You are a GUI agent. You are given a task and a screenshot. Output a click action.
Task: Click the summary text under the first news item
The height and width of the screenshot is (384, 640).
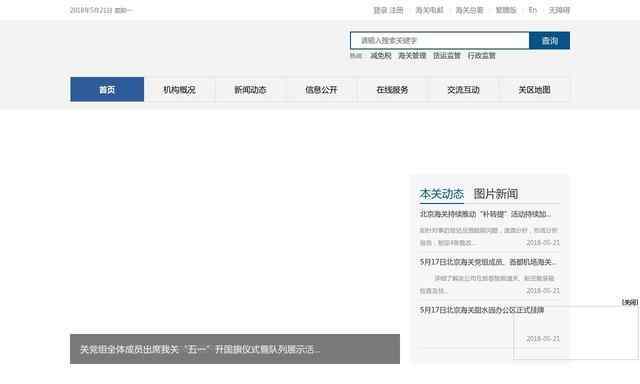[x=489, y=236]
